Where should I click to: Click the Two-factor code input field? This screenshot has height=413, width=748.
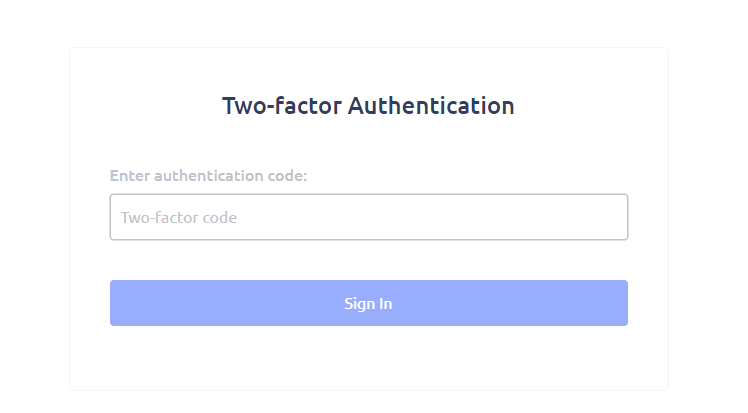(369, 217)
